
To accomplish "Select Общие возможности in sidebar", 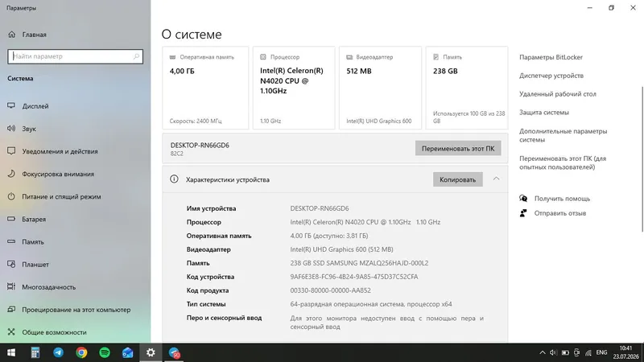I will click(x=47, y=331).
